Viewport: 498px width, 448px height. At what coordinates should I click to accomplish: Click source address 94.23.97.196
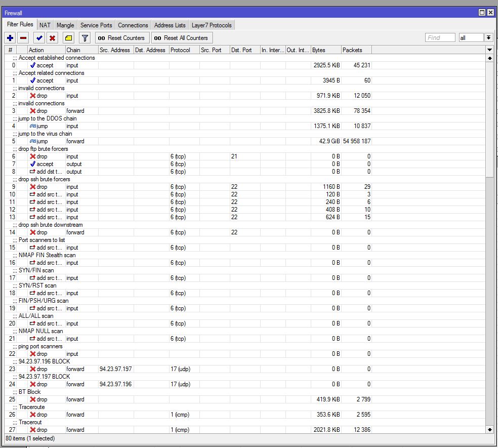(115, 384)
